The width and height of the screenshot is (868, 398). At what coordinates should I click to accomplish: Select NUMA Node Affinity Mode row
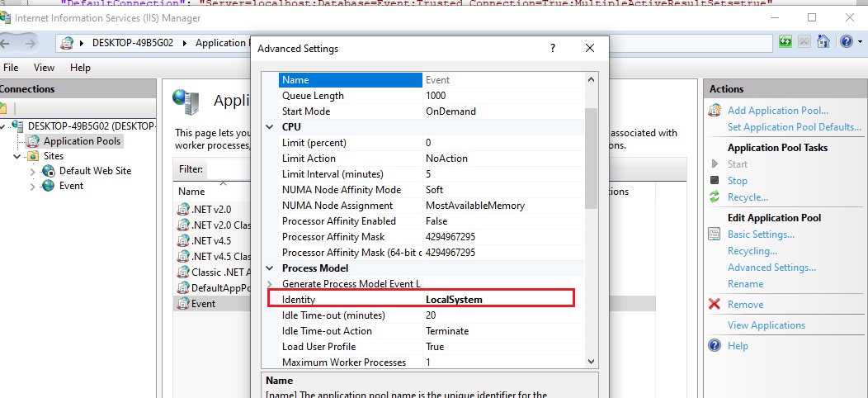pos(432,190)
